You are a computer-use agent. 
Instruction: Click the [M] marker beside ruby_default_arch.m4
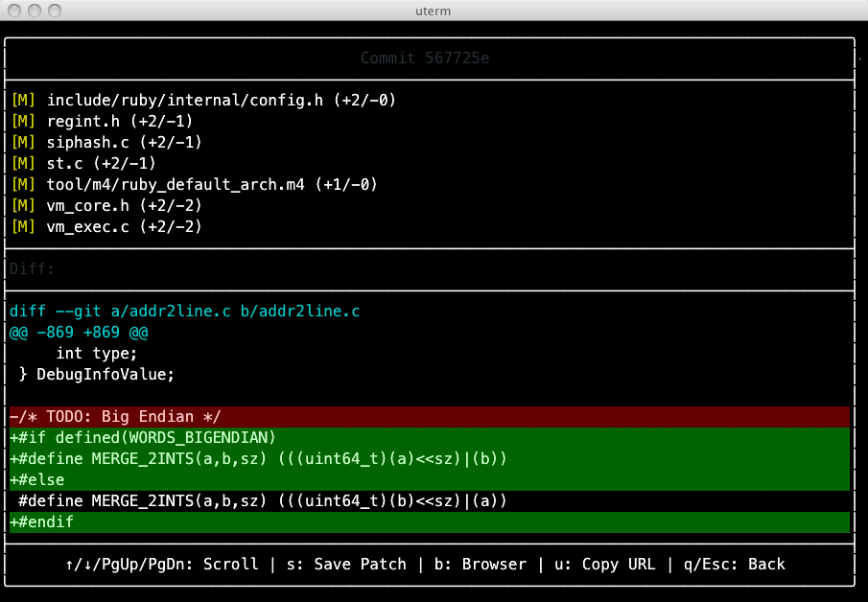click(x=23, y=184)
